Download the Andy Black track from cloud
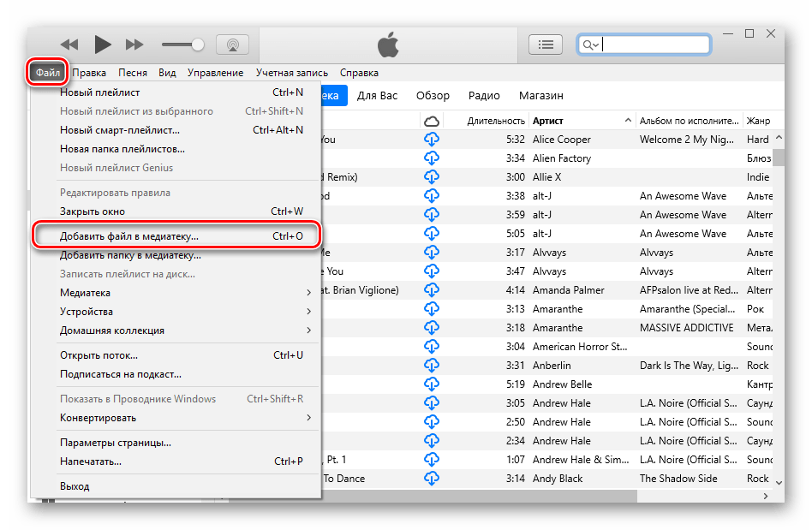This screenshot has width=812, height=530. [432, 479]
